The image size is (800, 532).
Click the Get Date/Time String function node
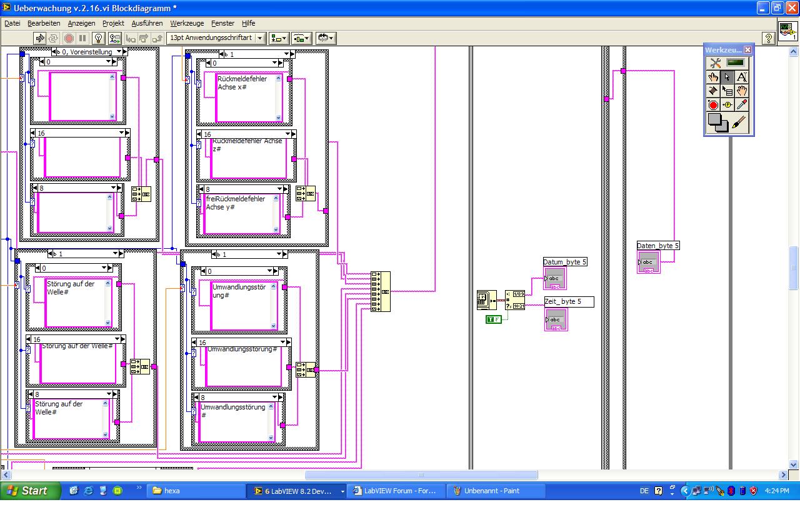(515, 299)
